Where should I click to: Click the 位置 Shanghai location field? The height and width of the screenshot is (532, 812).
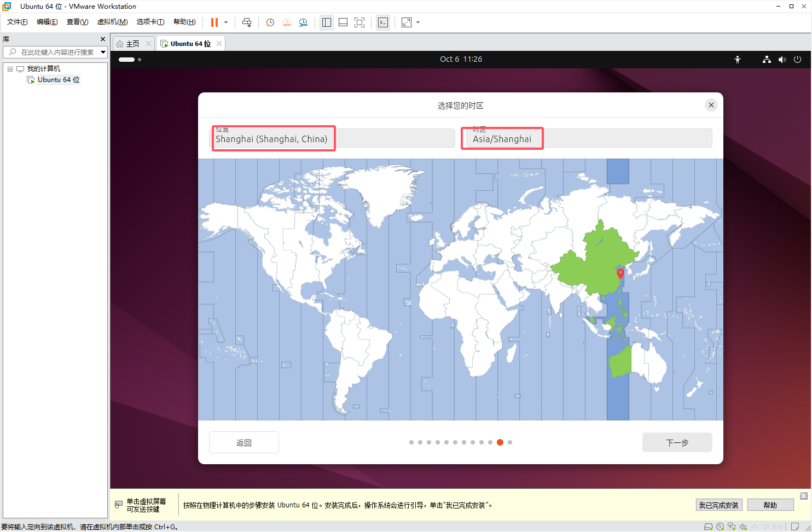tap(333, 138)
